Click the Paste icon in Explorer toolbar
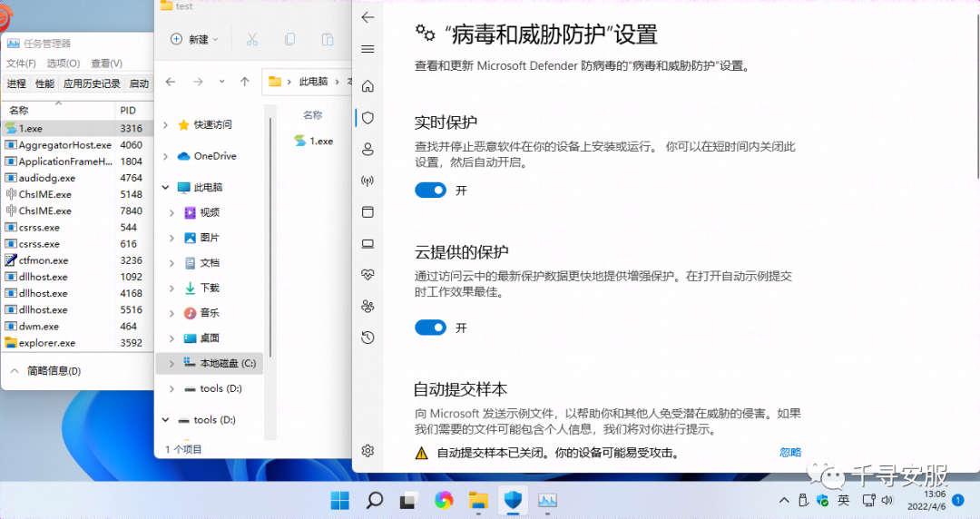Screen dimensions: 980x519 tap(328, 39)
